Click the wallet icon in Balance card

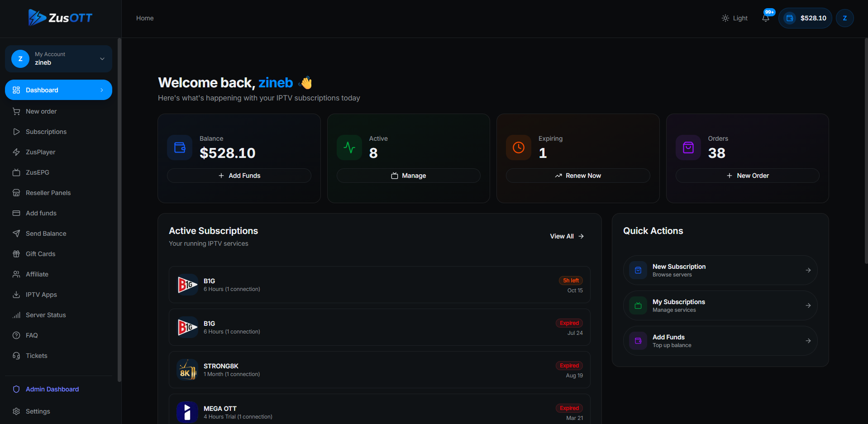tap(180, 148)
